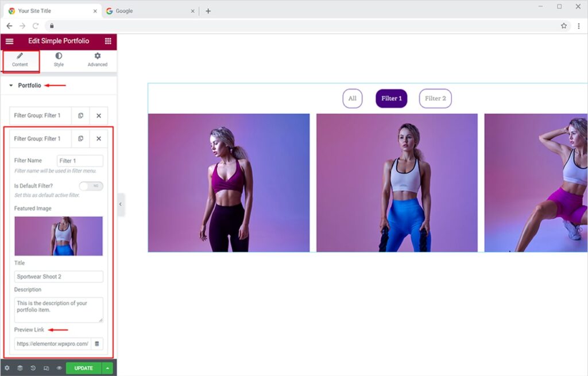
Task: Open page settings gear in footer
Action: coord(7,368)
